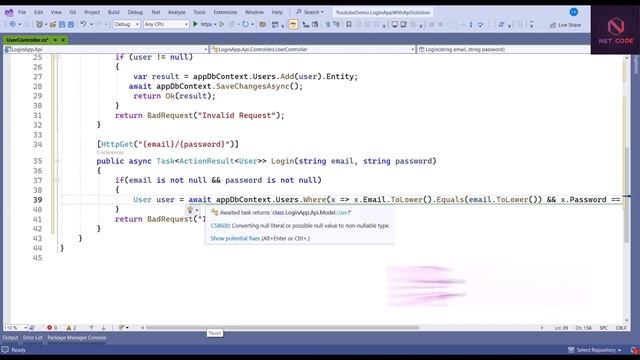Click the CS8600 error code link
The width and height of the screenshot is (640, 360).
coord(220,226)
